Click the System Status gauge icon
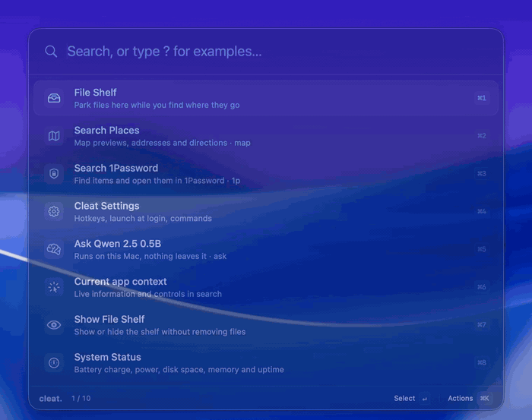 54,363
